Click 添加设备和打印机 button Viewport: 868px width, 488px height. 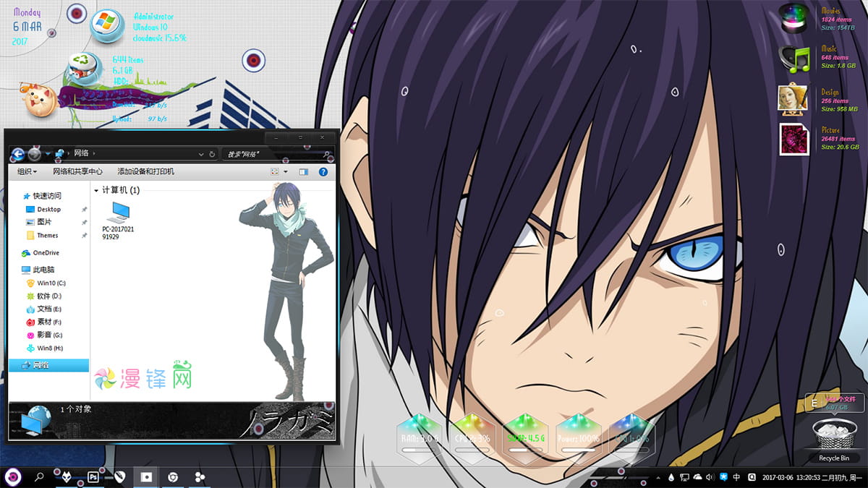pyautogui.click(x=146, y=172)
